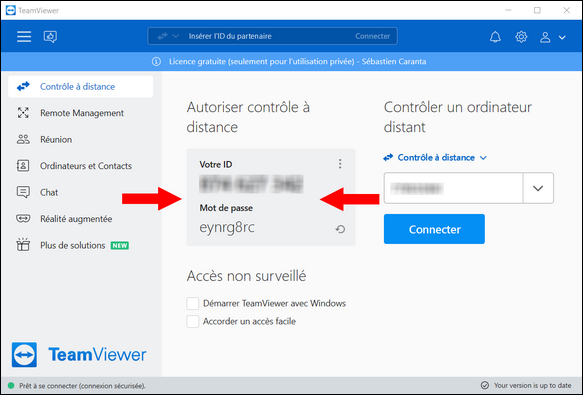Expand the Contrôle à distance mode dropdown
Screen dimensions: 583x395
click(435, 158)
